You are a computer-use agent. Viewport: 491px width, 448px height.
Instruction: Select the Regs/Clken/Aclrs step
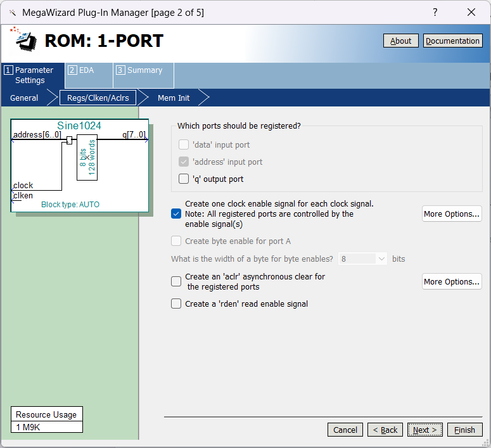pos(98,98)
